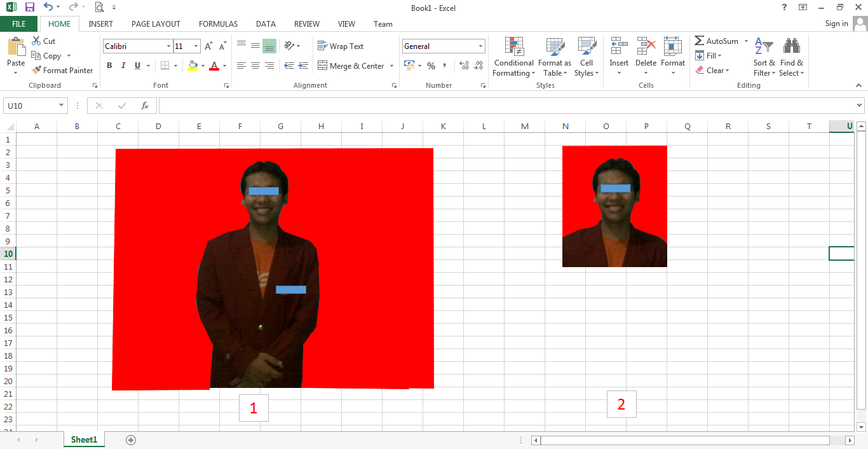The height and width of the screenshot is (449, 868).
Task: Click the Paste clipboard icon
Action: (x=17, y=48)
